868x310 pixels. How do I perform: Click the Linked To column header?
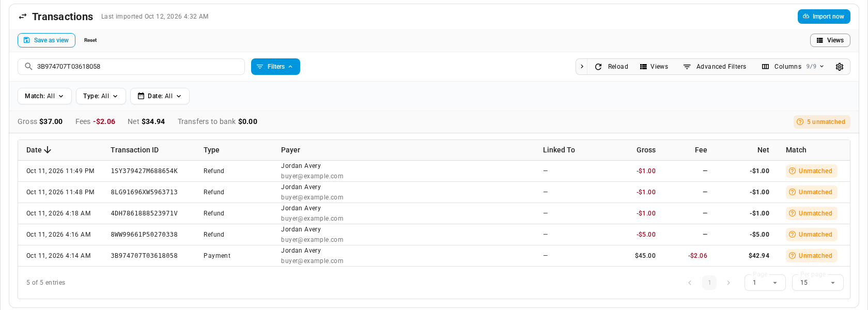coord(559,150)
